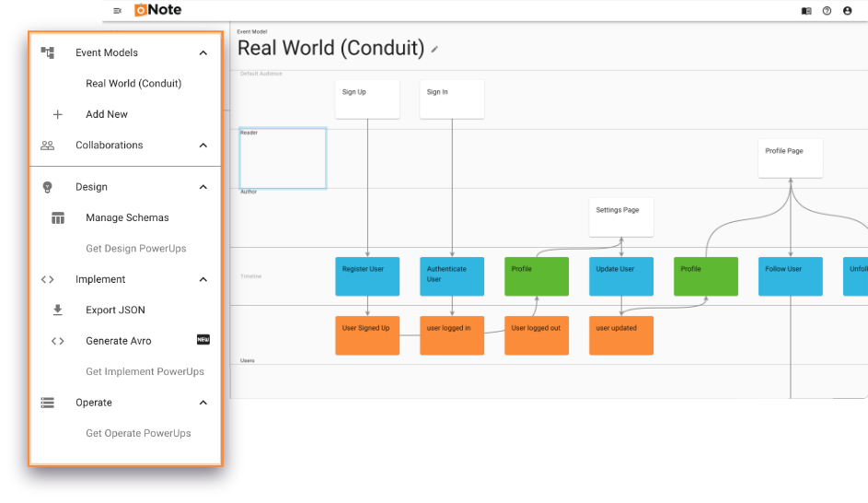Open Get Operate PowerUps link
The height and width of the screenshot is (503, 868).
(138, 433)
